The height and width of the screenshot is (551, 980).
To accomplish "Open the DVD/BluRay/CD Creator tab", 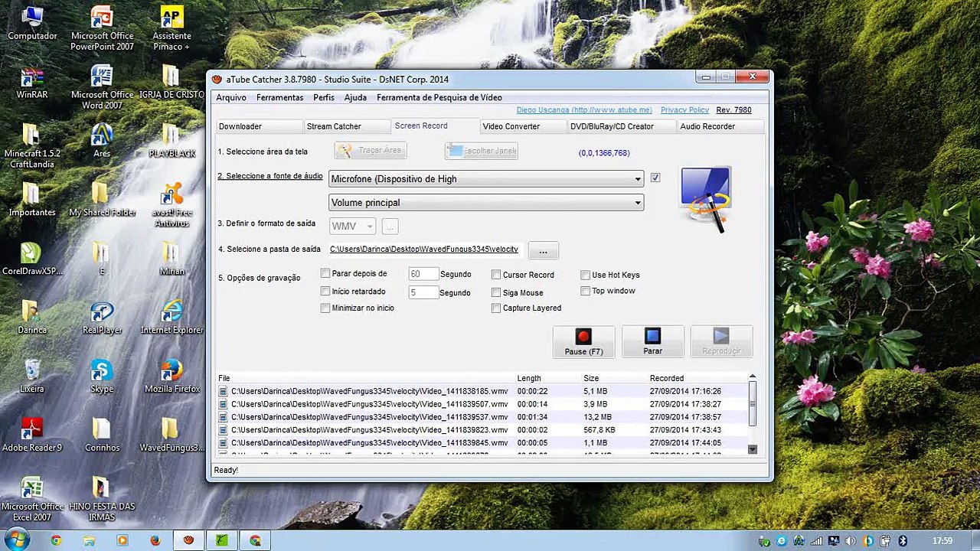I will [x=621, y=126].
